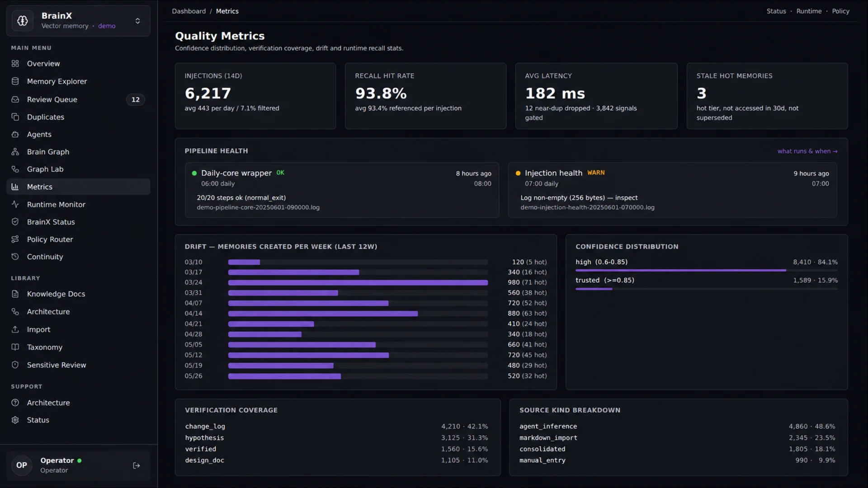Follow the 'what runs & when' link

[x=807, y=151]
